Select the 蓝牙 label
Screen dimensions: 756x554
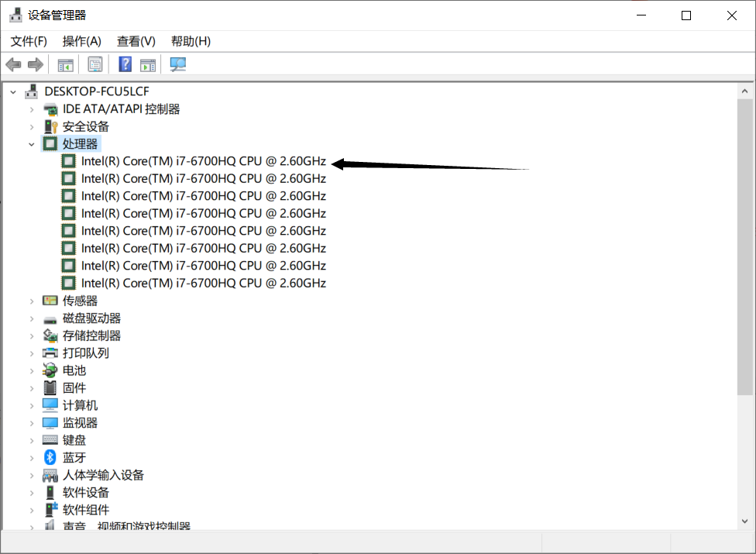pos(74,457)
